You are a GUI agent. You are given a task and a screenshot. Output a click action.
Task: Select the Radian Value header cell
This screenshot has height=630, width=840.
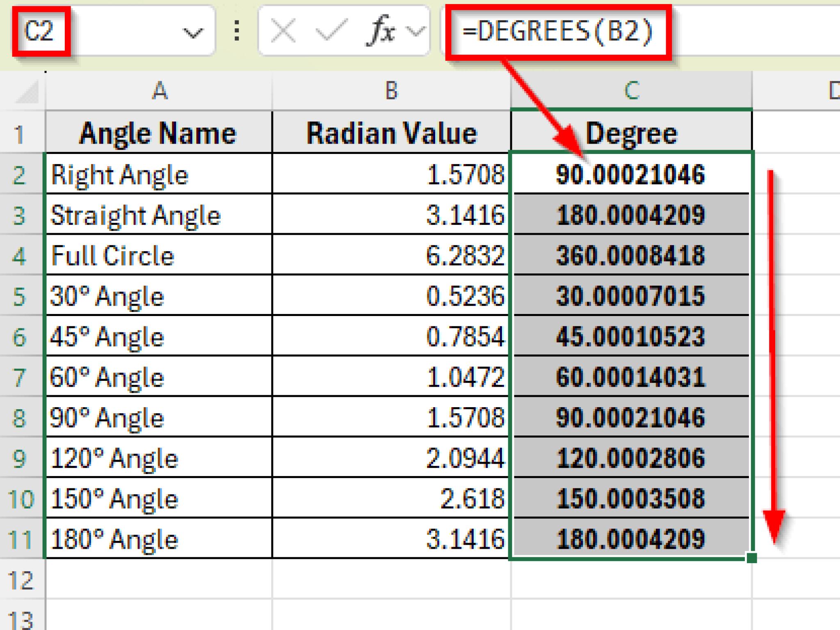pyautogui.click(x=390, y=132)
